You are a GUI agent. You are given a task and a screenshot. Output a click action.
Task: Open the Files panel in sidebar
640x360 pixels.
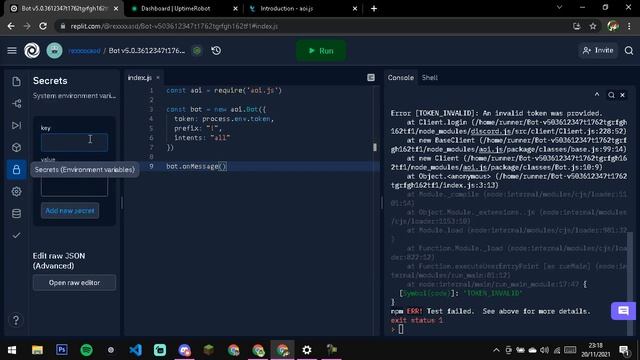click(16, 81)
